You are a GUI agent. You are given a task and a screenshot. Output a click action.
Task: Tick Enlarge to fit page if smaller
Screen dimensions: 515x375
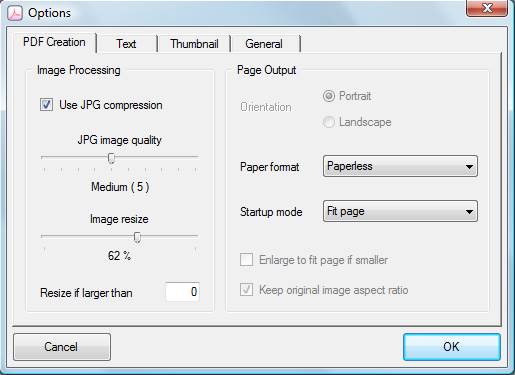[246, 260]
